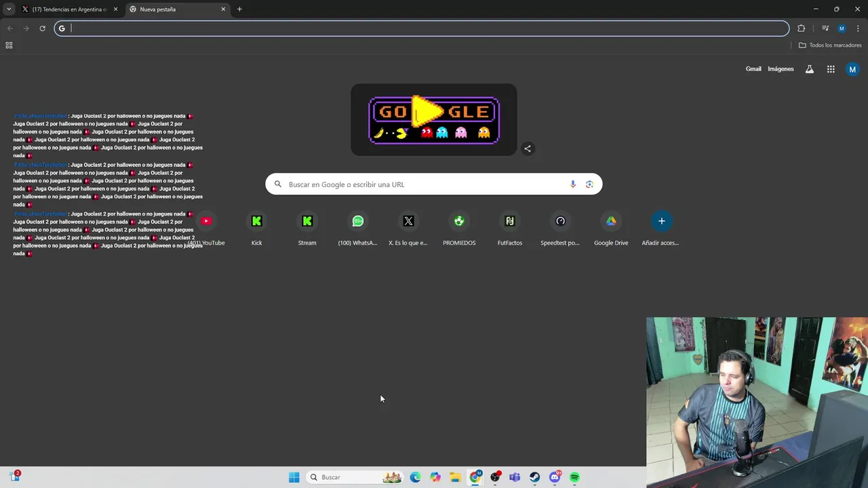Viewport: 868px width, 488px height.
Task: Reload the current page
Action: point(42,28)
